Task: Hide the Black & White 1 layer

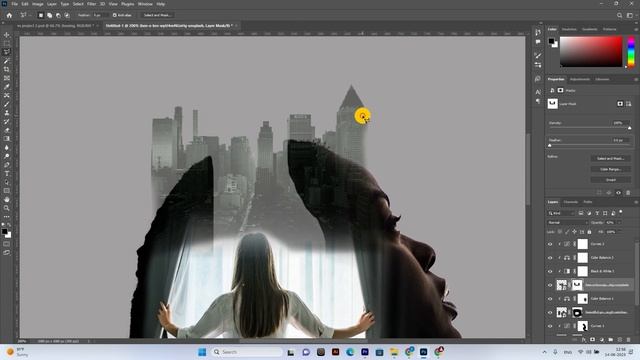Action: [x=550, y=271]
